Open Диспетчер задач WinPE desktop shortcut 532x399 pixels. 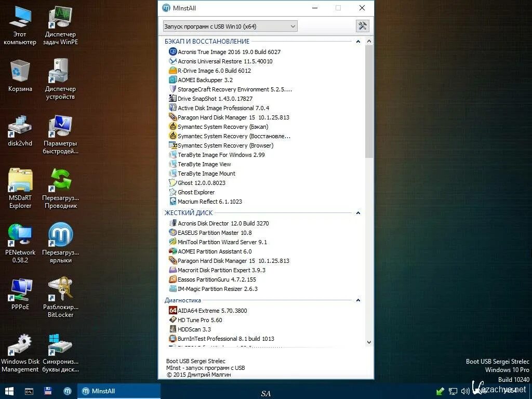[60, 26]
